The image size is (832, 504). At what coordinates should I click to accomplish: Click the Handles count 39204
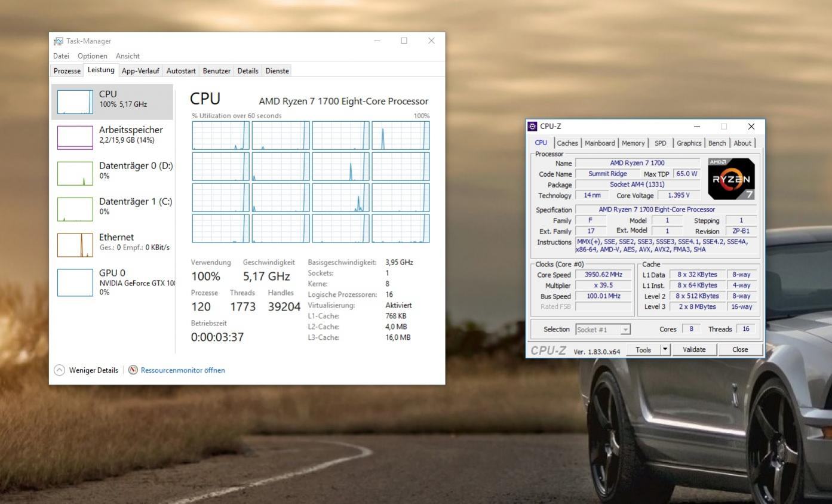click(x=284, y=307)
